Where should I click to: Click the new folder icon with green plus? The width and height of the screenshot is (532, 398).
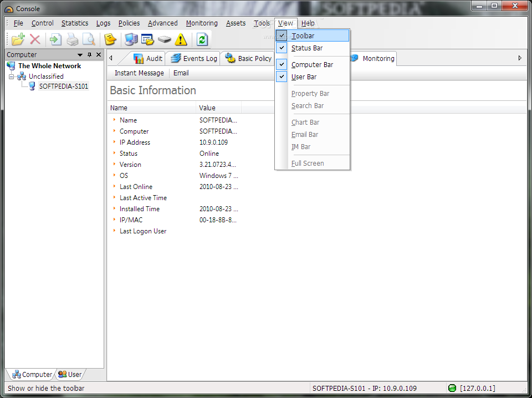pos(18,39)
